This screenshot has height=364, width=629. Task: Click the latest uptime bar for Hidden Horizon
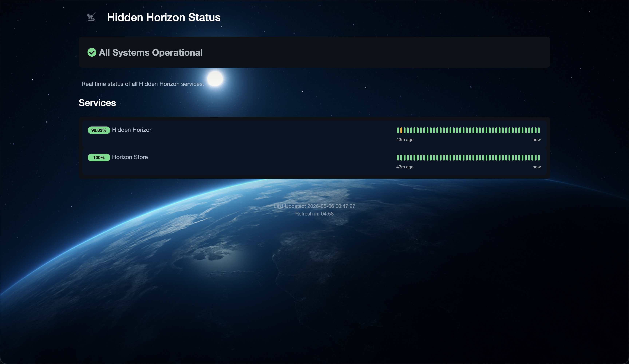539,130
